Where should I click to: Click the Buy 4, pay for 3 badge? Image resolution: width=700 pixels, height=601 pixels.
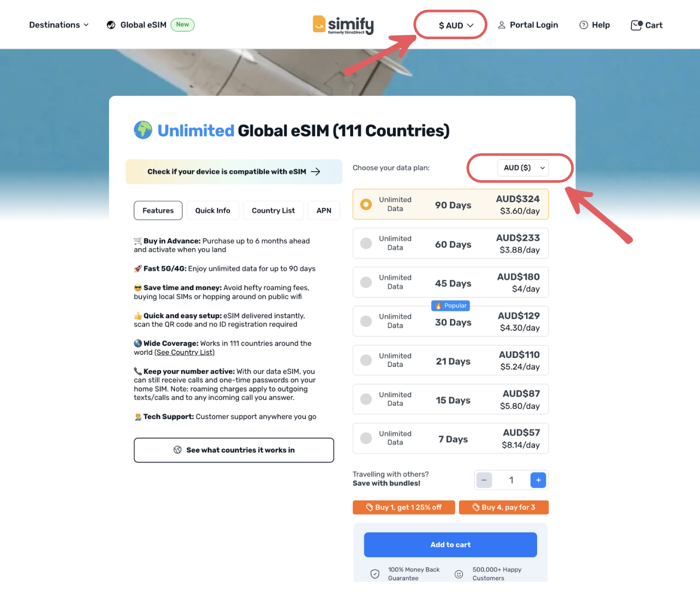tap(504, 507)
